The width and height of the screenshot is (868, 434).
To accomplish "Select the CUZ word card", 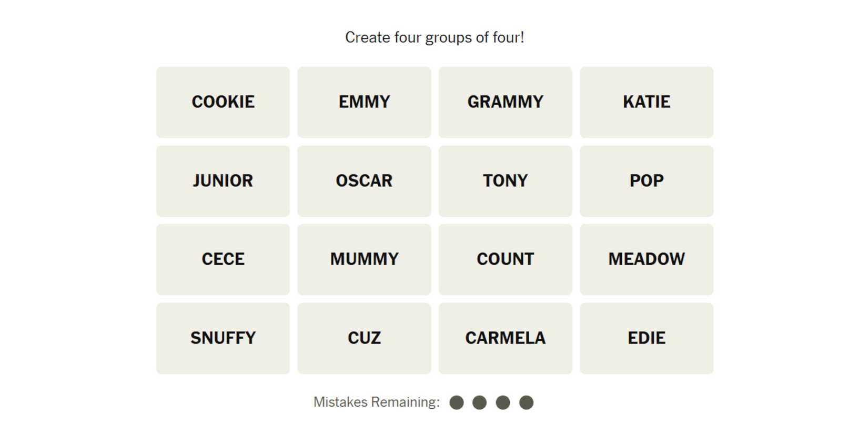I will click(x=364, y=338).
